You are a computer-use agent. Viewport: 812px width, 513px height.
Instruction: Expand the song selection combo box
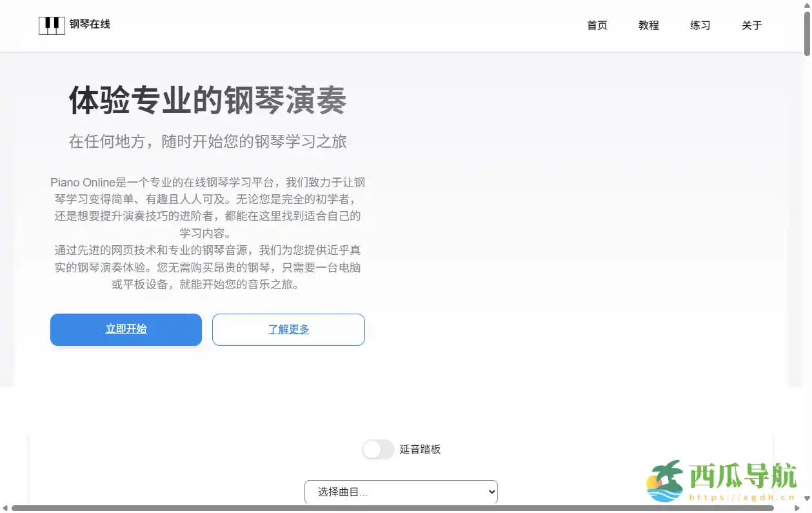401,492
